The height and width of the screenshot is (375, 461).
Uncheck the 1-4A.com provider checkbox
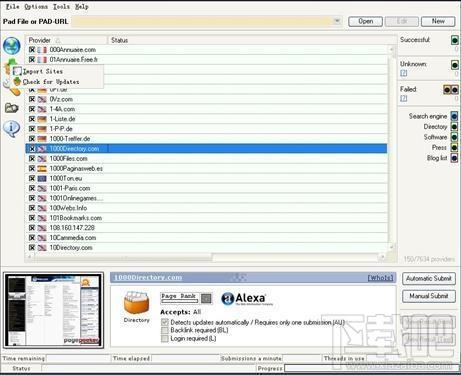tap(32, 109)
